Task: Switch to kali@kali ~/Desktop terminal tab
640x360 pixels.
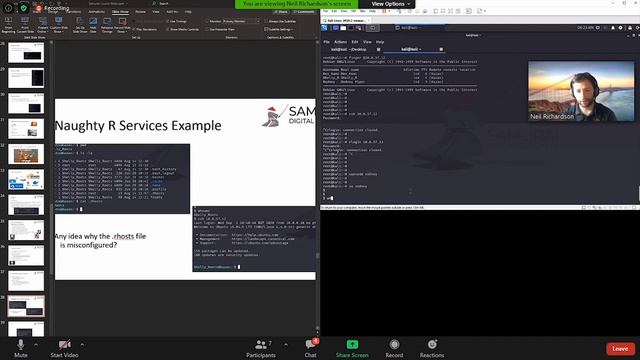Action: 348,49
